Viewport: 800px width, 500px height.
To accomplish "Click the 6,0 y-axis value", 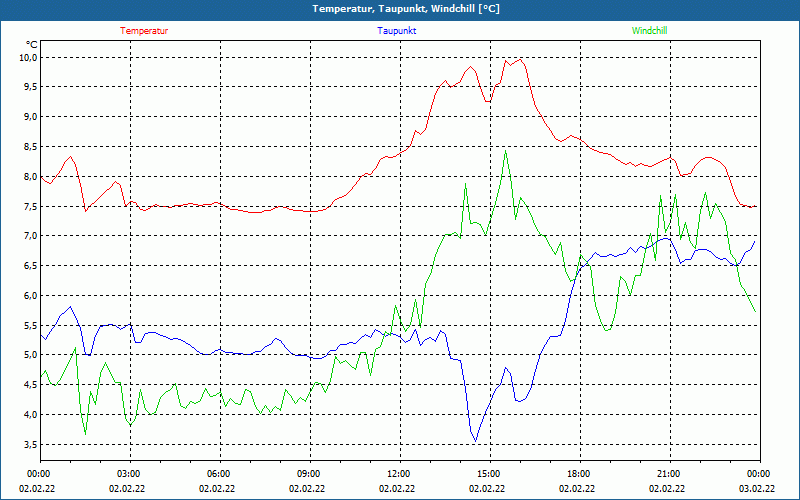I will point(31,295).
